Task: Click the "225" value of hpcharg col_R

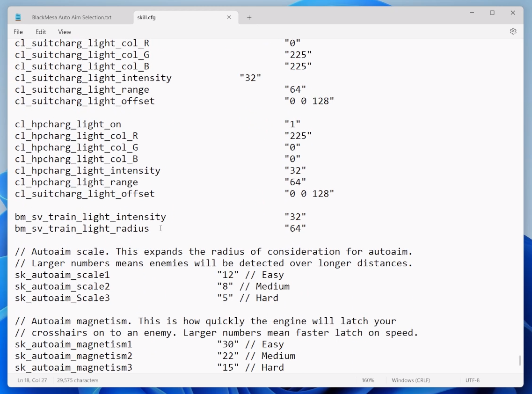Action: tap(298, 136)
